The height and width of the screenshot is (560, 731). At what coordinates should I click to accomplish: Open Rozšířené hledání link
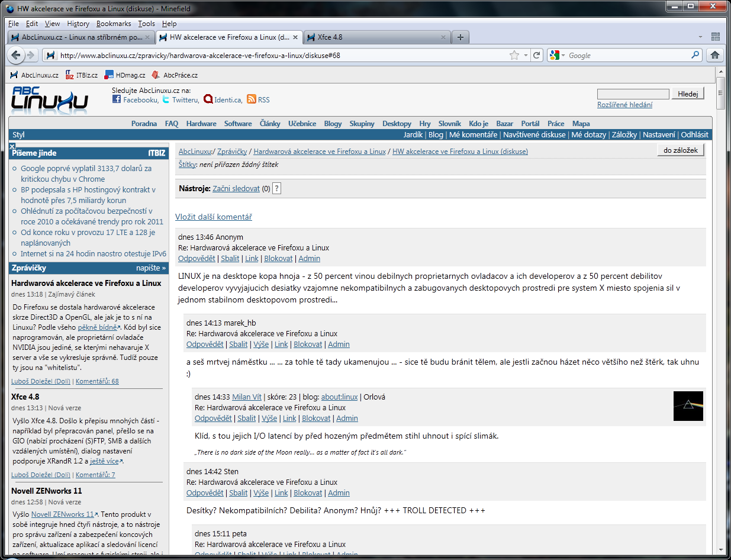pyautogui.click(x=624, y=105)
